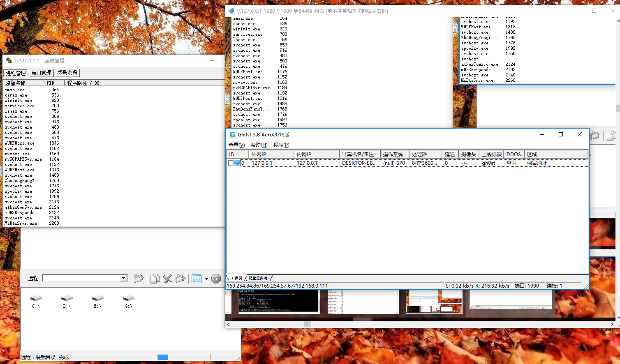Click the DESKTOP-EB... computer name cell
The width and height of the screenshot is (620, 364).
[x=359, y=163]
